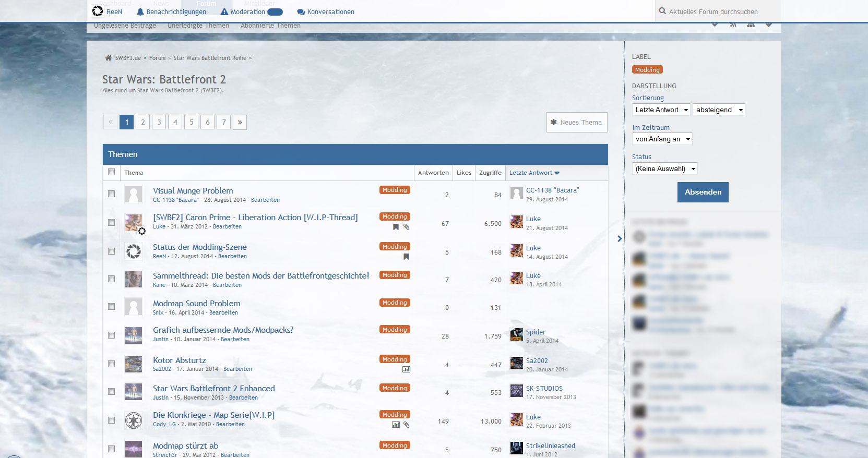Click the Modding tag on Sammelthread row
Screen dimensions: 868x458
(395, 275)
